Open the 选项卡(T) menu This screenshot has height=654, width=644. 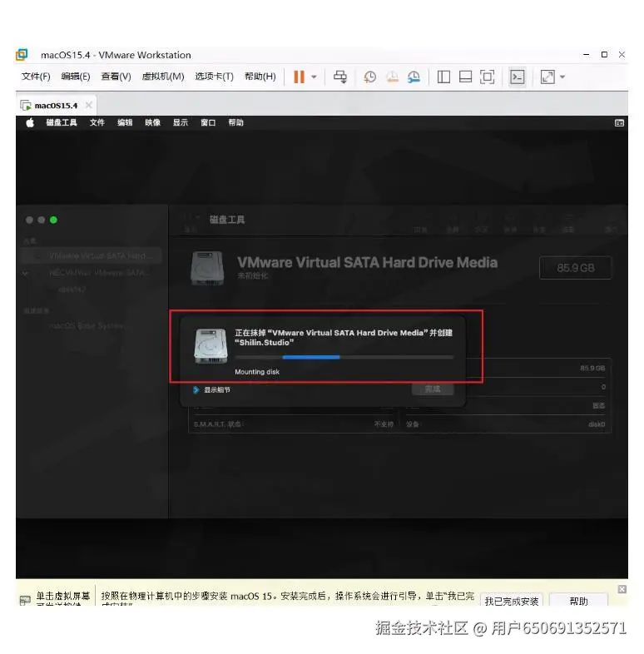[x=214, y=77]
